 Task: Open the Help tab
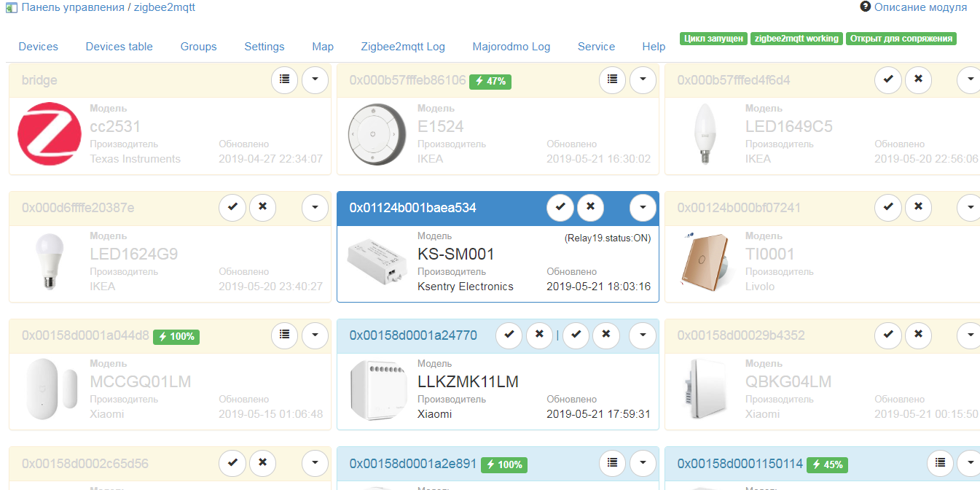pos(654,47)
